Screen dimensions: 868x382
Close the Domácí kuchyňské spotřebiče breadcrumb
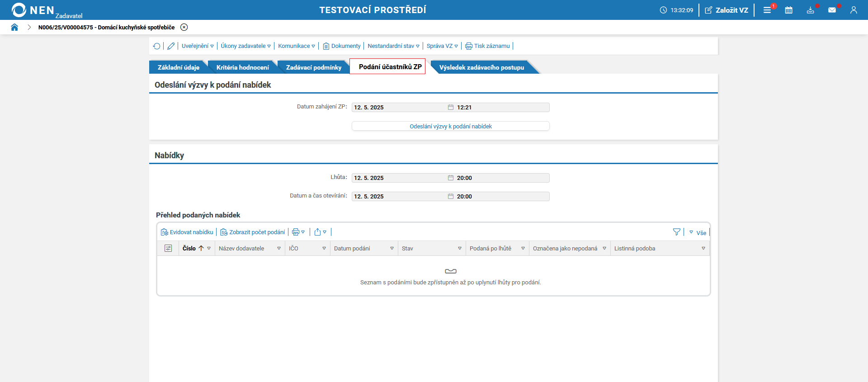tap(184, 27)
